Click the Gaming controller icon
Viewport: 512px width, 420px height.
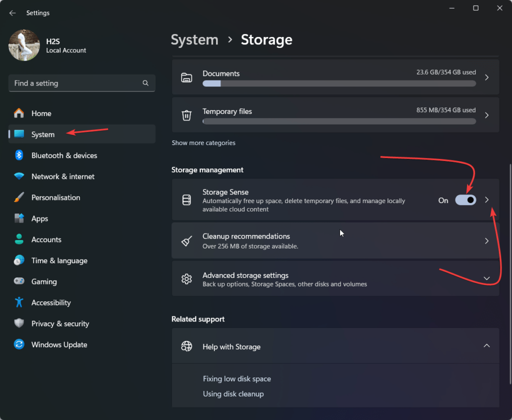[19, 281]
